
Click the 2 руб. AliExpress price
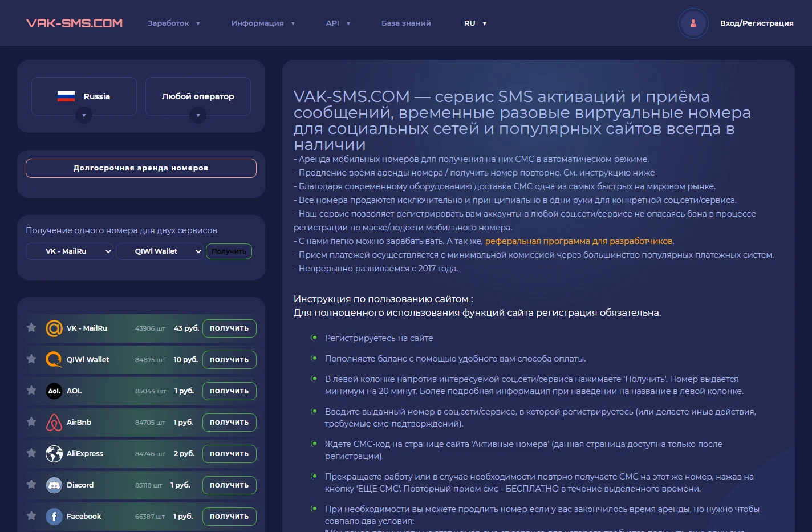pos(184,454)
